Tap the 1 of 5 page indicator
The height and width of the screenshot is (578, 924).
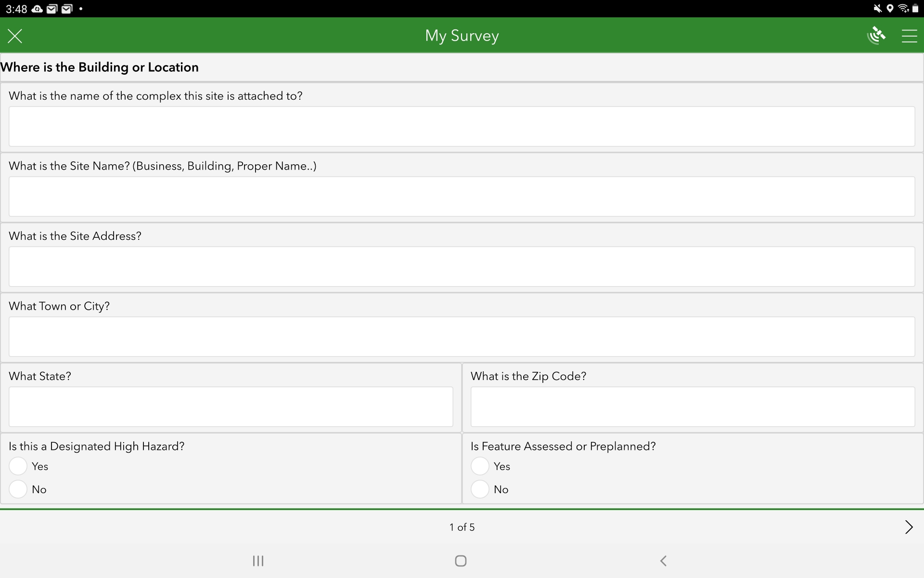461,526
